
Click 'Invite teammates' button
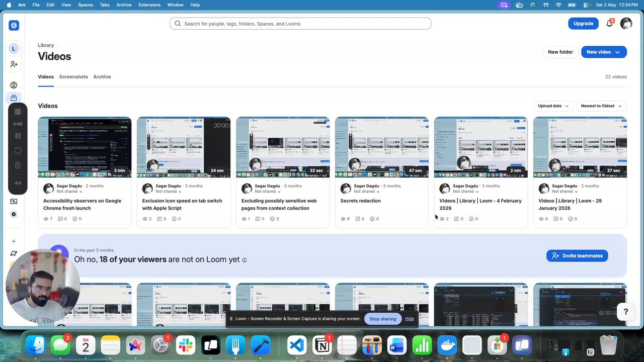click(577, 256)
